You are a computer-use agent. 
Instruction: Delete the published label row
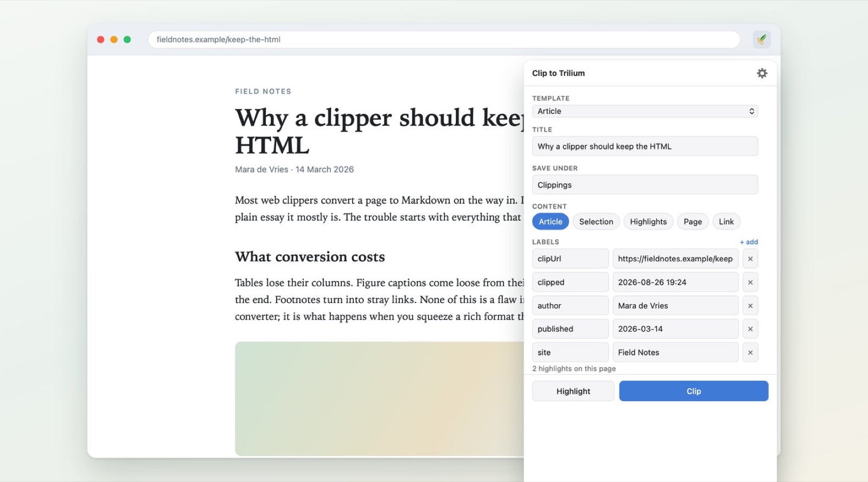pos(750,329)
